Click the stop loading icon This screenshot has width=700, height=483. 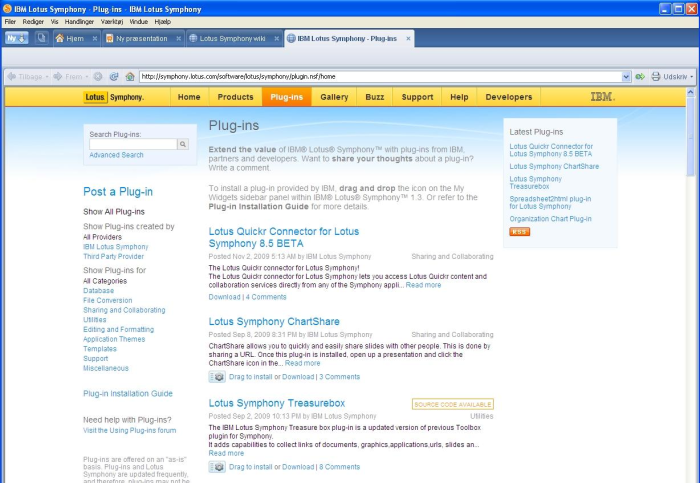(x=98, y=77)
